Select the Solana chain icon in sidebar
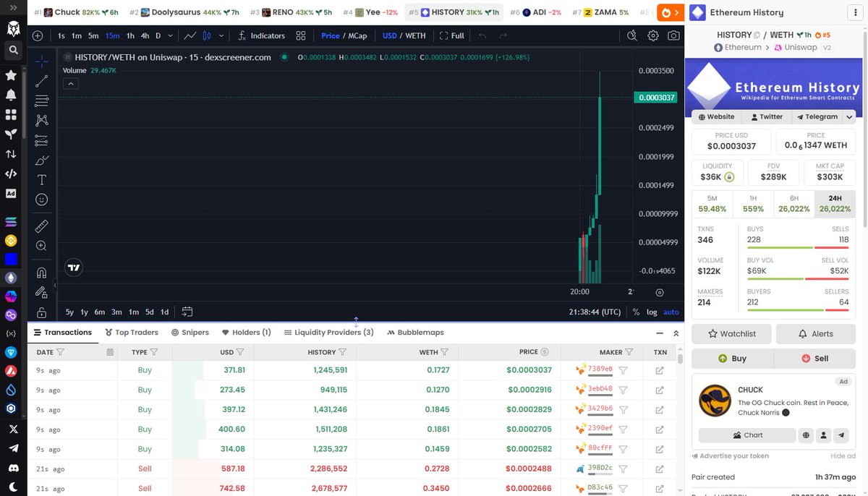868x496 pixels. tap(11, 221)
